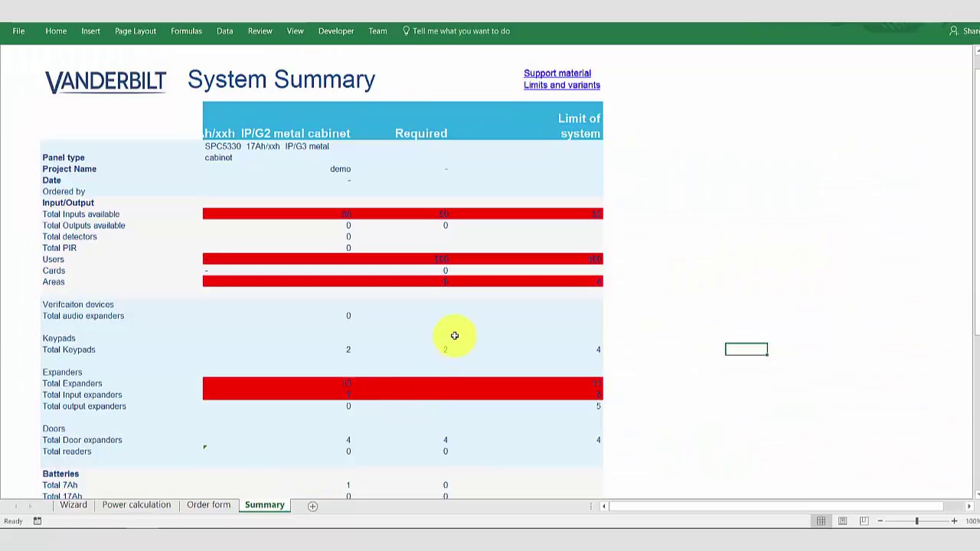Switch to Page Layout view icon
Viewport: 980px width, 551px height.
pyautogui.click(x=842, y=521)
